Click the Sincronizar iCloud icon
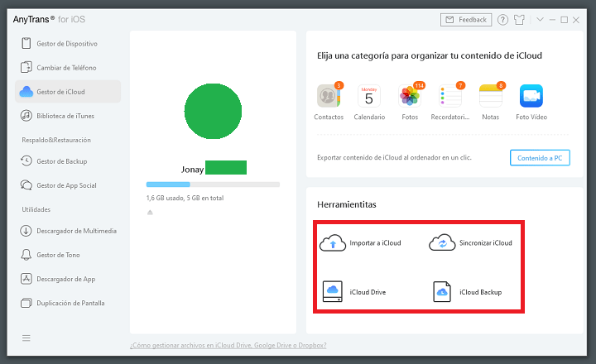The height and width of the screenshot is (364, 596). [442, 242]
